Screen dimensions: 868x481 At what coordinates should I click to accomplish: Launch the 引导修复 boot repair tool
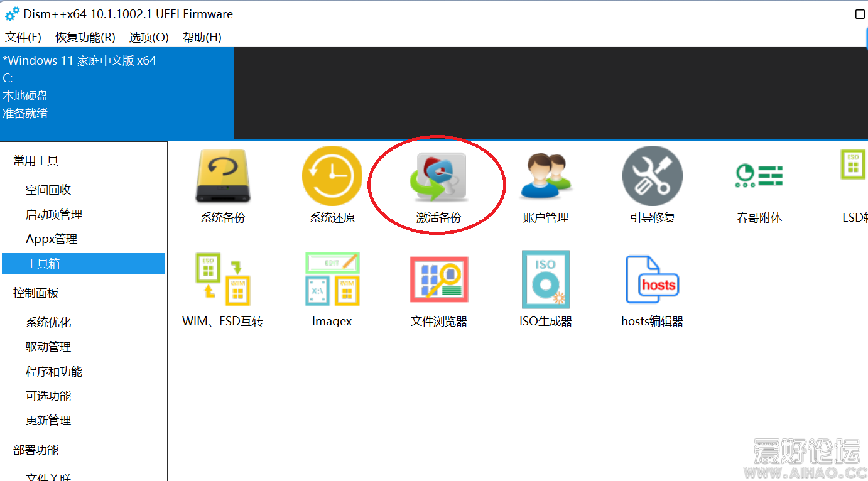(x=652, y=178)
